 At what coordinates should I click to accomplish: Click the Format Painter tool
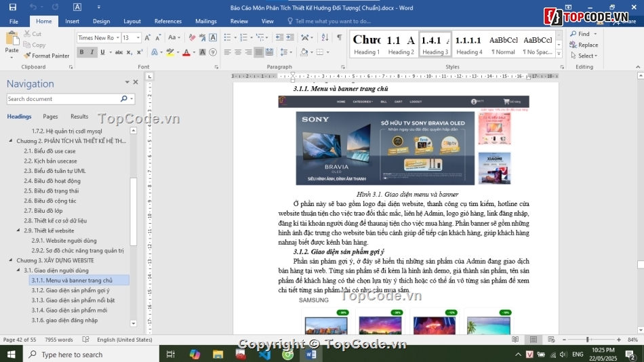(46, 56)
